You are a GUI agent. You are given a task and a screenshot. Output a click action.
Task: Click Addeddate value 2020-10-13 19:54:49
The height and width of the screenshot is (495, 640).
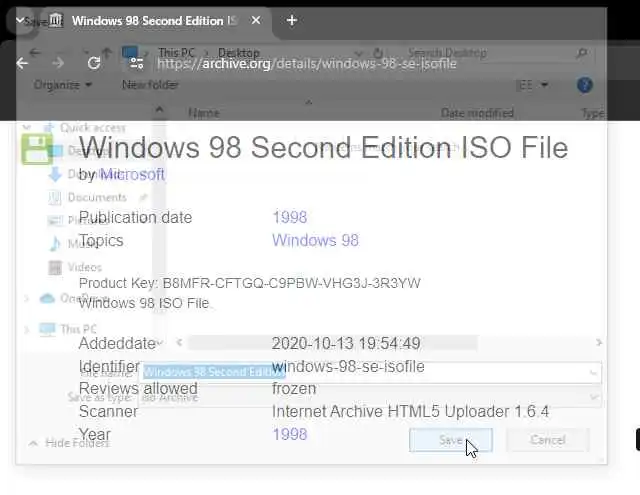(x=346, y=344)
